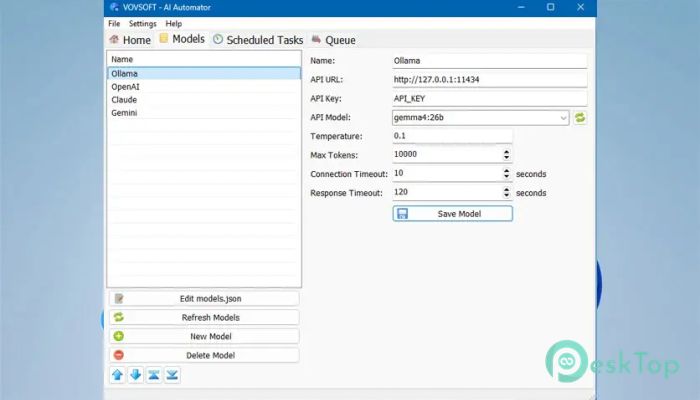Screen dimensions: 700x400
Task: Switch to the Models tab
Action: (x=182, y=39)
